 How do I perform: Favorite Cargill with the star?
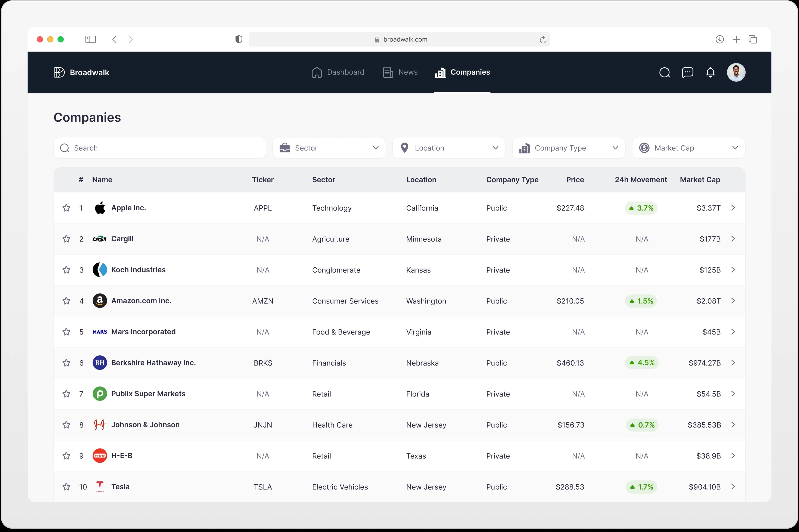[66, 239]
